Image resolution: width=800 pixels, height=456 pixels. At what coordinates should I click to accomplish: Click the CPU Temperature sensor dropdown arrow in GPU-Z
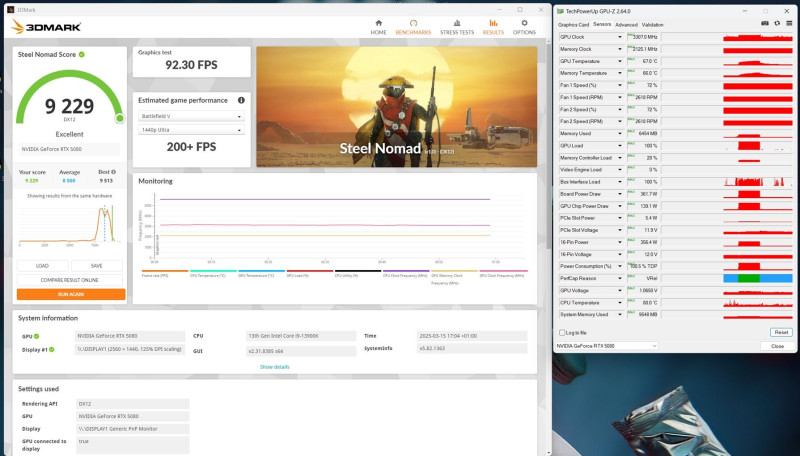tap(620, 302)
